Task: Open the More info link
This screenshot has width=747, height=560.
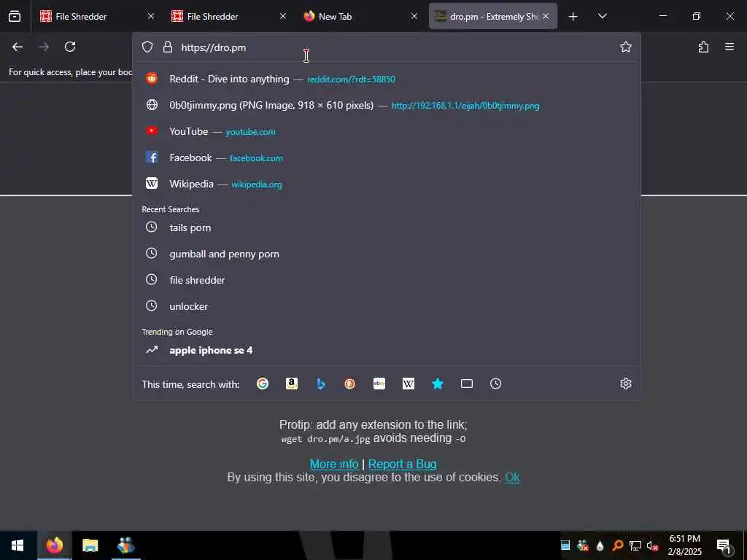Action: click(x=334, y=464)
